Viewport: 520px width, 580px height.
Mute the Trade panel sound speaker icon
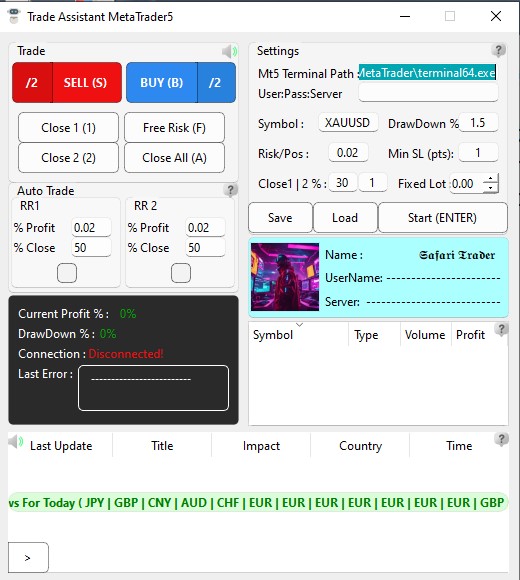[229, 51]
